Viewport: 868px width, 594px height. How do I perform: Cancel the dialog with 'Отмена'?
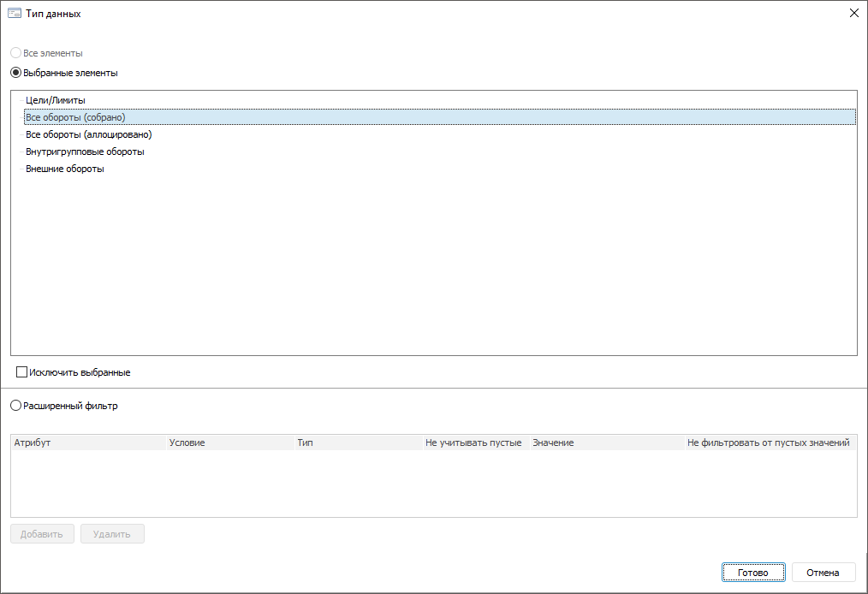tap(823, 573)
